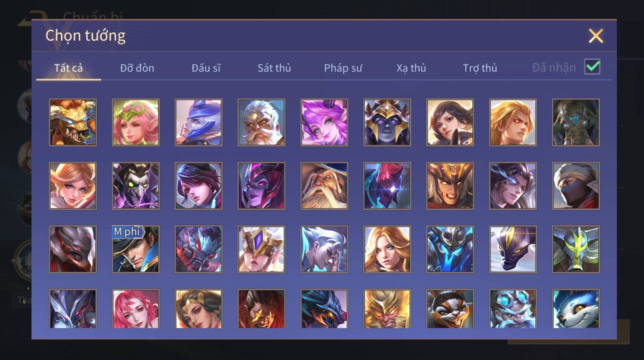This screenshot has width=644, height=360.
Task: Pick the raccoon hero portrait
Action: coord(450,309)
